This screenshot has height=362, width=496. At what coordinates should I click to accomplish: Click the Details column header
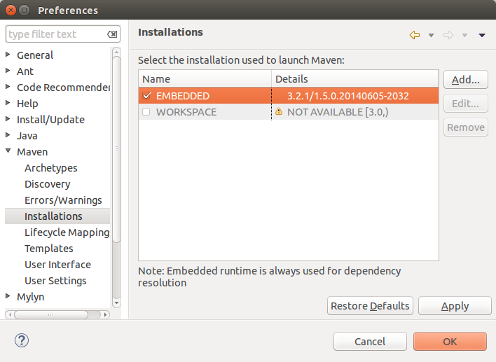355,79
